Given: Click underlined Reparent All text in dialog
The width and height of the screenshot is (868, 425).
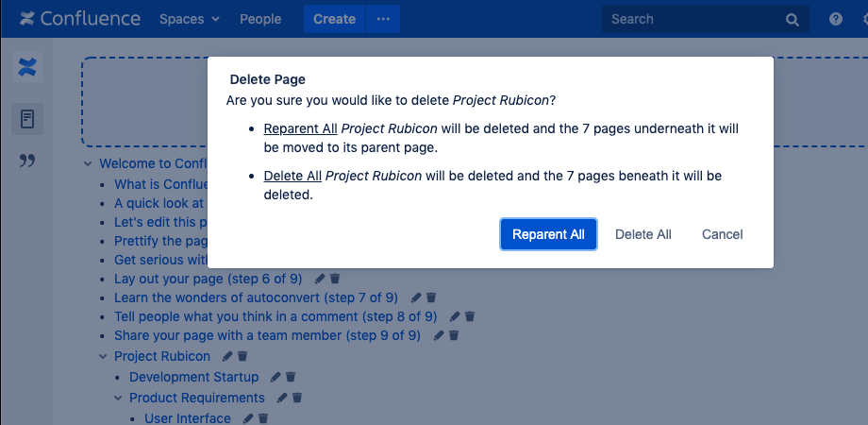Looking at the screenshot, I should [x=300, y=128].
